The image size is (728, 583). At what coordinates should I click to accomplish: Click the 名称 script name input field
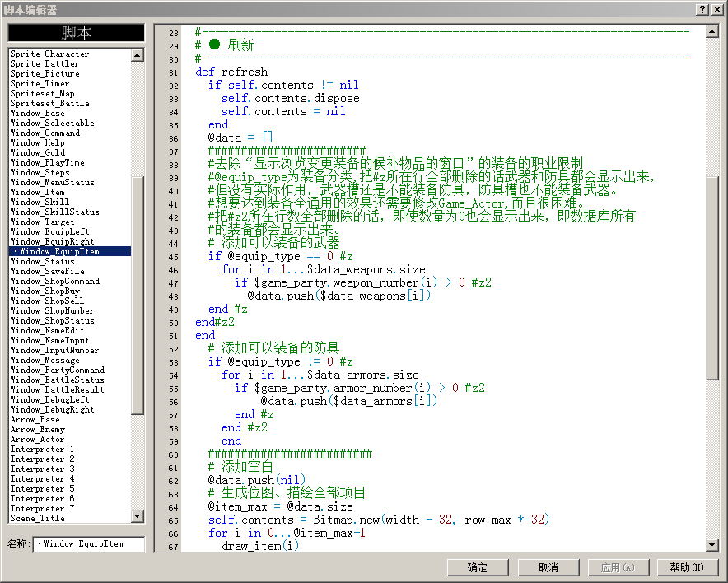(x=89, y=544)
